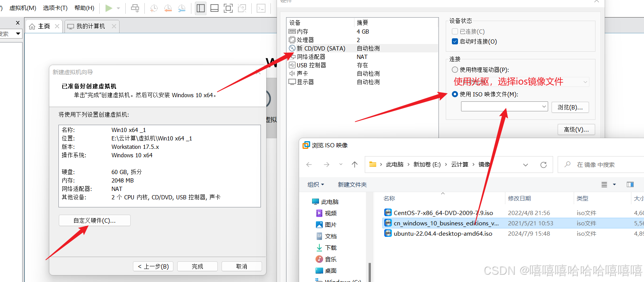Click the 新建文件夹 button
This screenshot has height=282, width=644.
pos(352,184)
